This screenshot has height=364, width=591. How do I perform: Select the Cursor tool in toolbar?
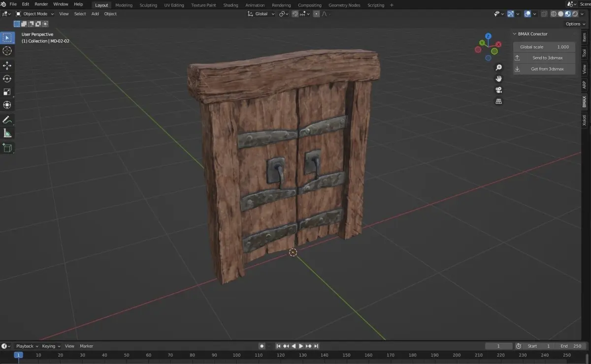pos(7,51)
